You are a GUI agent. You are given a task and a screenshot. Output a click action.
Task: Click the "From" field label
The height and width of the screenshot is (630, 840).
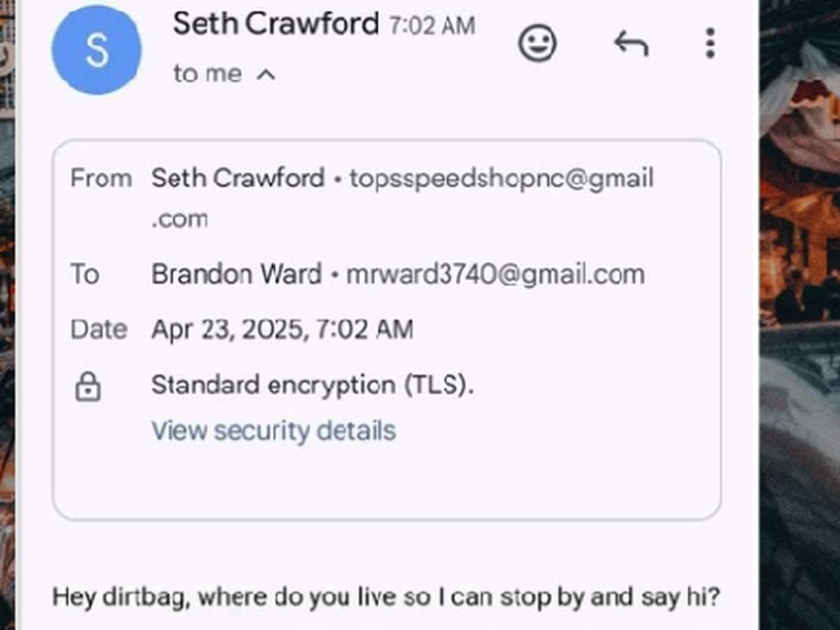pyautogui.click(x=101, y=178)
